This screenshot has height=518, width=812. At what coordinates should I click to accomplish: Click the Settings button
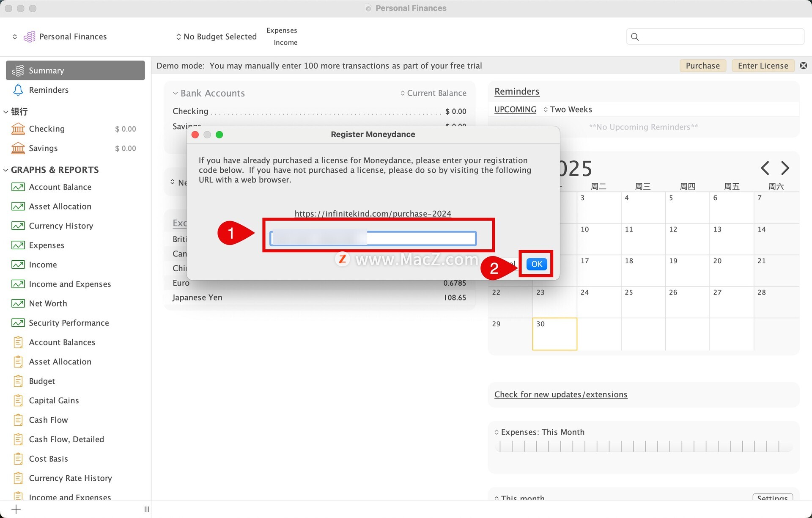pyautogui.click(x=773, y=498)
